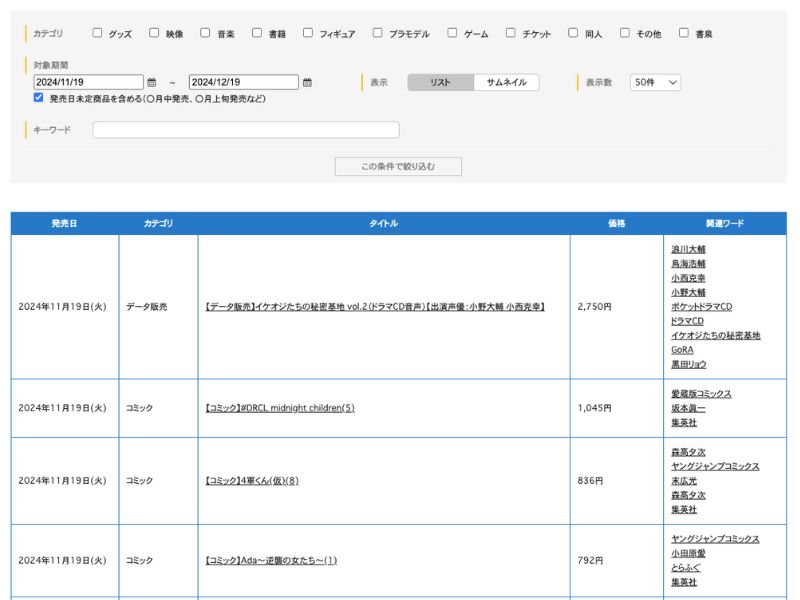
Task: Click the ポケットドラマCD related word link
Action: point(701,307)
